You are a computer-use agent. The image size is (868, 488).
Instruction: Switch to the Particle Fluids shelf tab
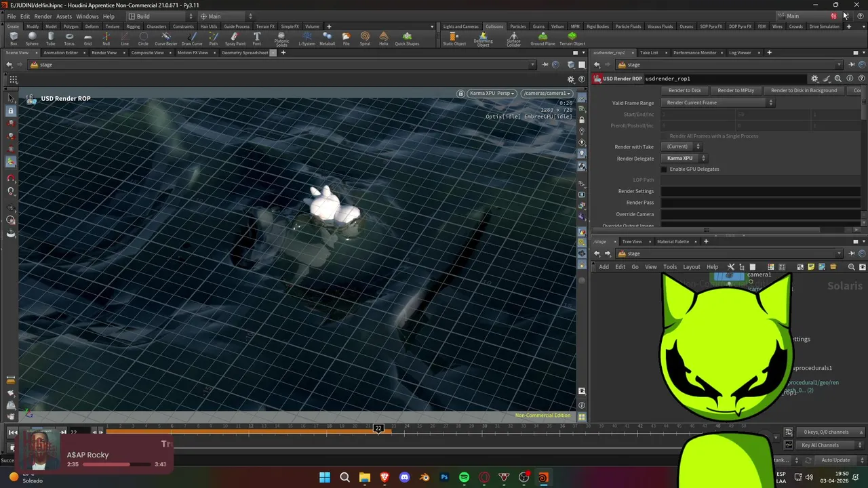pyautogui.click(x=627, y=26)
